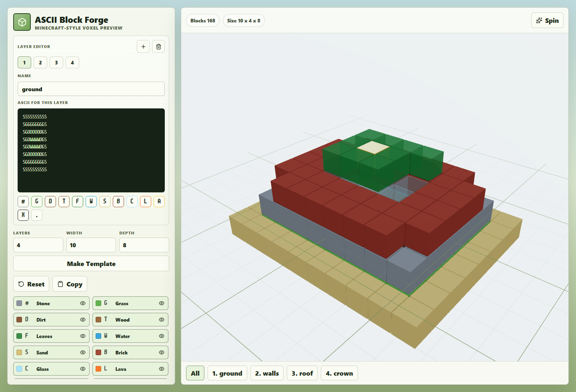Screen dimensions: 576x392
Task: Toggle Water block visibility eye
Action: [162, 336]
